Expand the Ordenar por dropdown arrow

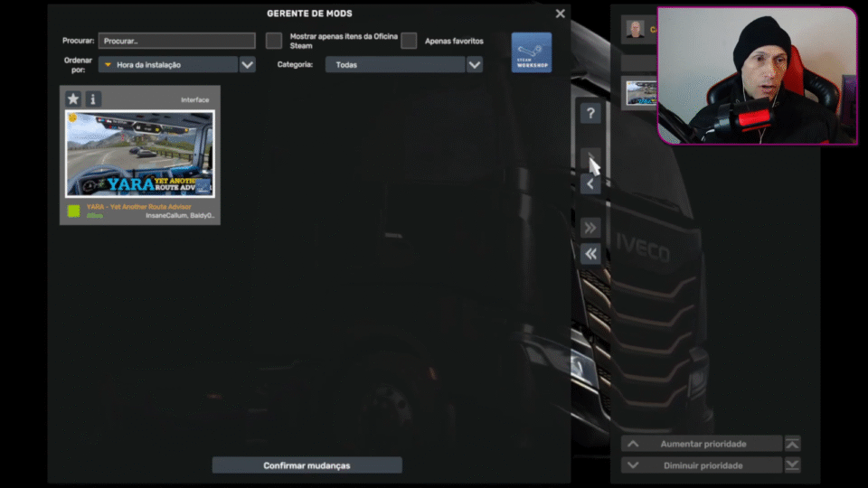click(248, 65)
